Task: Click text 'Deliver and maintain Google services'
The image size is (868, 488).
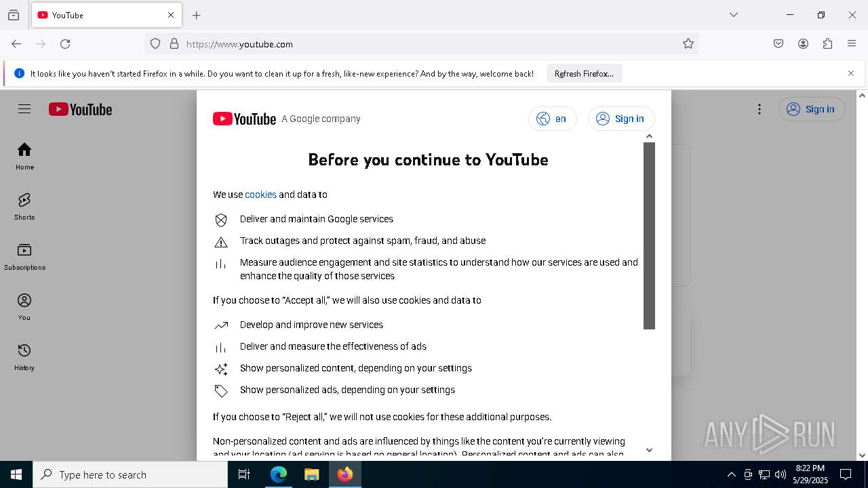Action: 317,219
